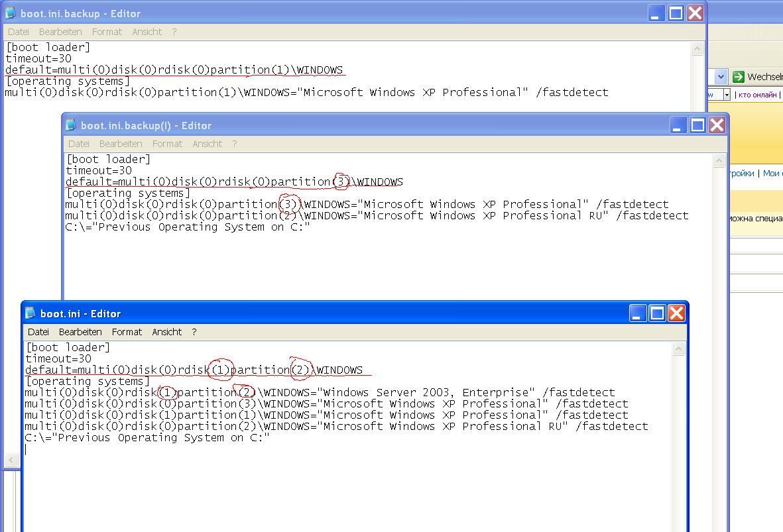Open Datei menu in boot.ini.backup(I) window
783x532 pixels.
[x=79, y=144]
